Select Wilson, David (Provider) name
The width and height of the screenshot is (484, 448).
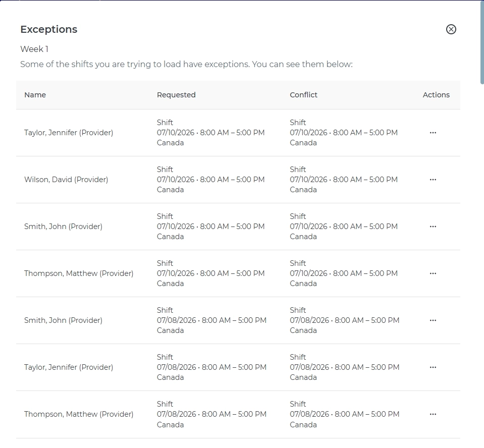66,180
